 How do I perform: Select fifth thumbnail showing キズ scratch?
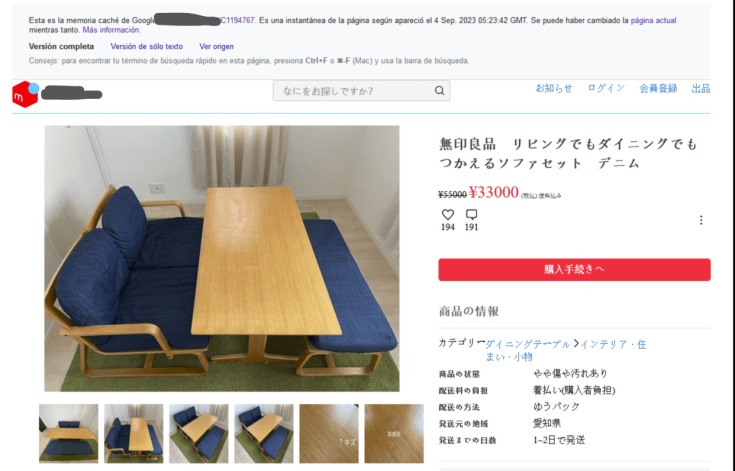[x=329, y=434]
